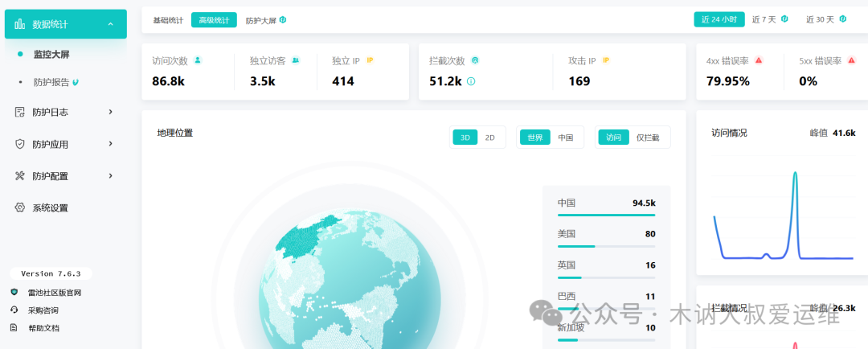Select the 世界 map scope
The height and width of the screenshot is (349, 868).
click(x=534, y=138)
